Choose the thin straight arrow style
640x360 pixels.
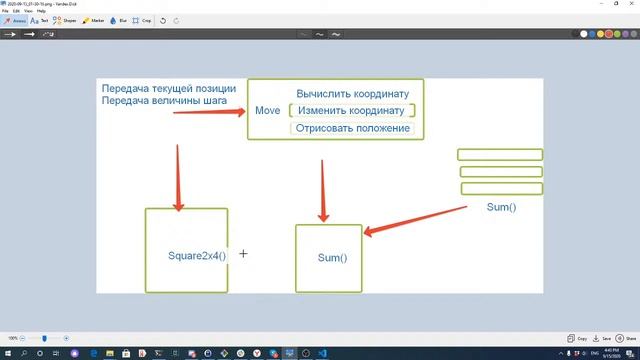tap(10, 34)
